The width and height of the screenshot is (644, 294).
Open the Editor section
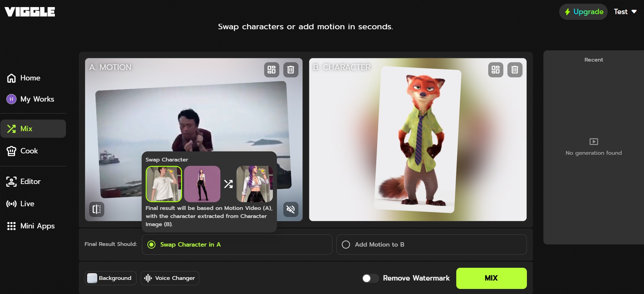[33, 182]
